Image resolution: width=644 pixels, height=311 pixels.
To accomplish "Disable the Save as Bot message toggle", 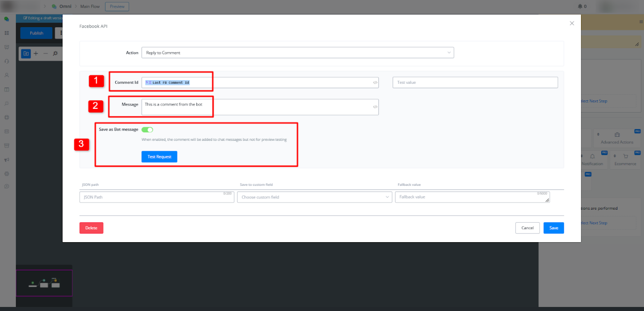I will coord(147,130).
